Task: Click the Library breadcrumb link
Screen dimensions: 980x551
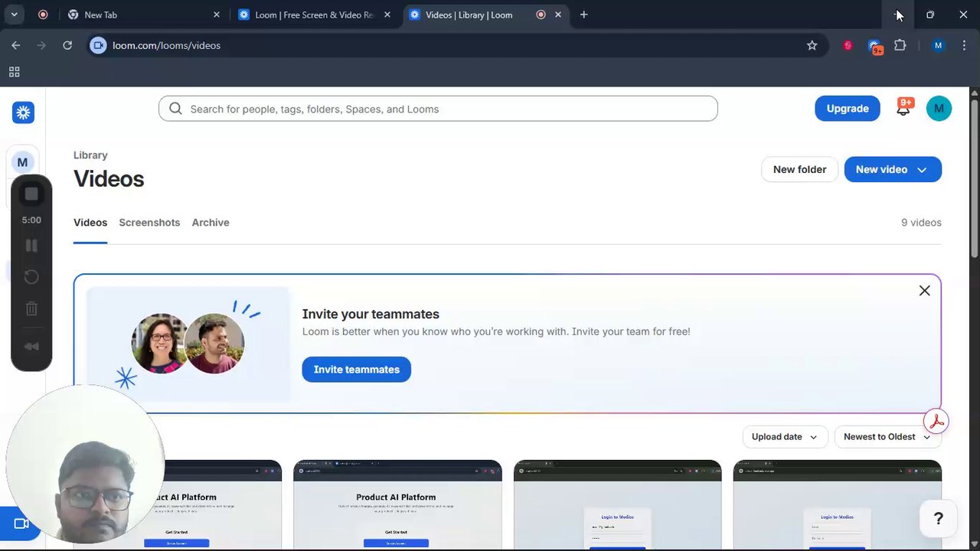Action: click(x=90, y=155)
